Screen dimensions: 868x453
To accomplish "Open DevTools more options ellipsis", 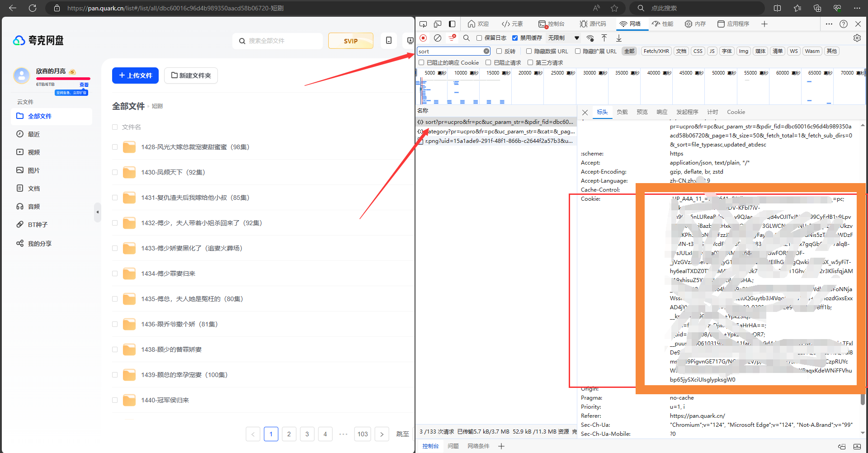I will click(x=829, y=24).
